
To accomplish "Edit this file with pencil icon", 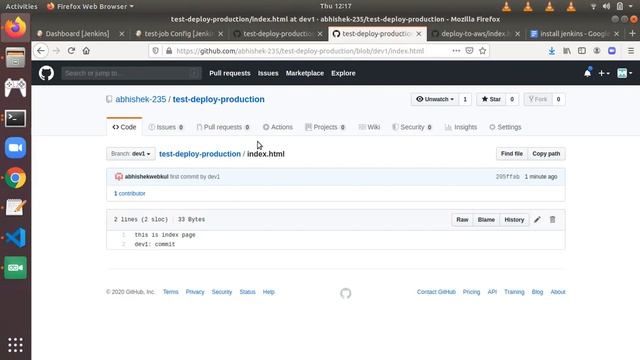I will pyautogui.click(x=537, y=220).
